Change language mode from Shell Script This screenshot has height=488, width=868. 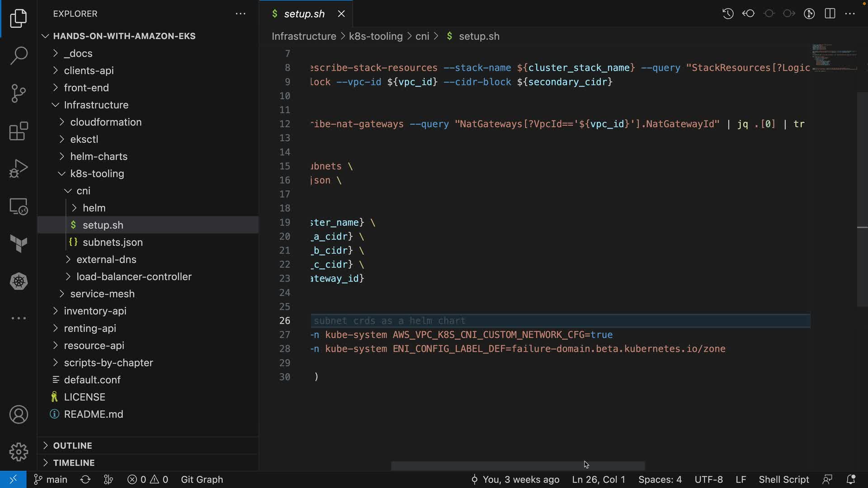[x=783, y=479]
